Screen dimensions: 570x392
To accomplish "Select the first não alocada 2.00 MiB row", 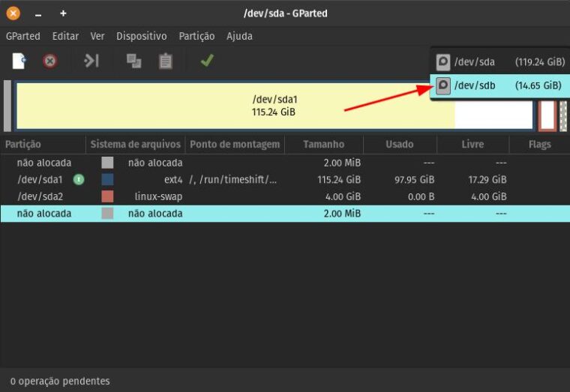I will pyautogui.click(x=225, y=163).
